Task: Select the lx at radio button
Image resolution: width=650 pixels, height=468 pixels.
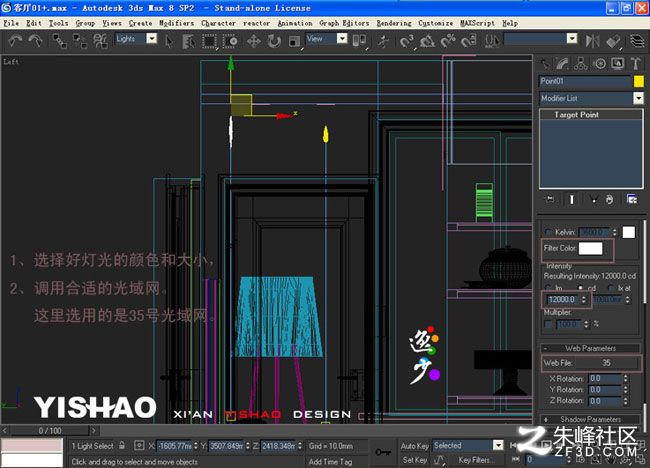Action: (611, 288)
